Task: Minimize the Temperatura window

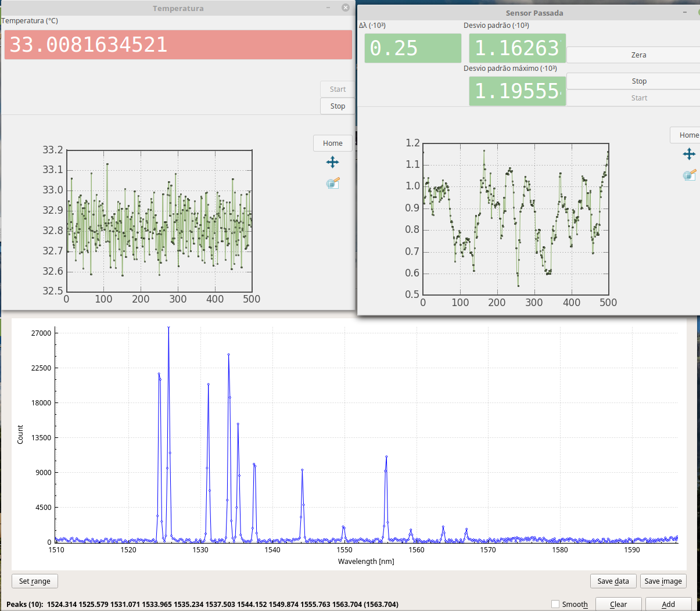Action: (328, 8)
